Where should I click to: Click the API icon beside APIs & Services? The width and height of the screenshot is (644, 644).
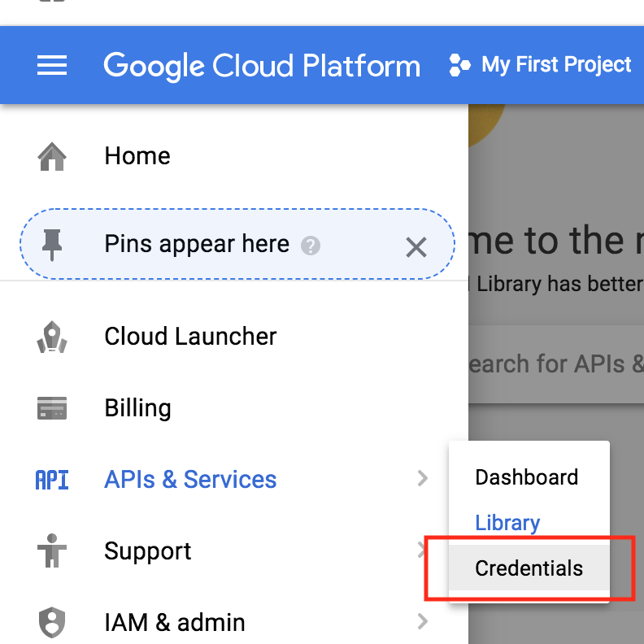click(x=52, y=480)
